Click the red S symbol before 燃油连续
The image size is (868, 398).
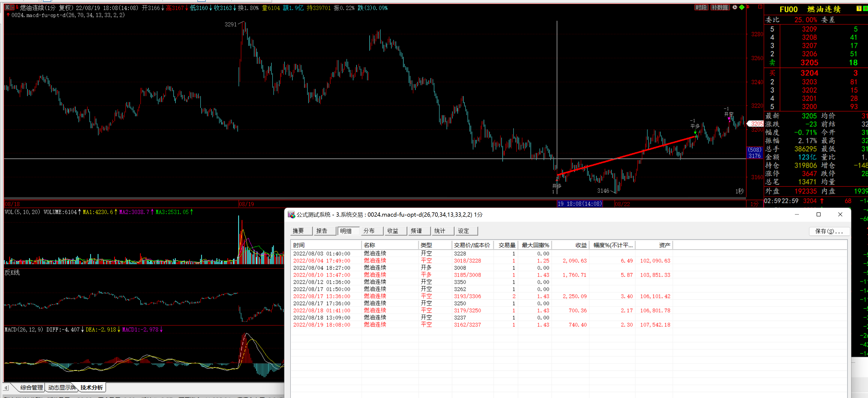tap(17, 7)
